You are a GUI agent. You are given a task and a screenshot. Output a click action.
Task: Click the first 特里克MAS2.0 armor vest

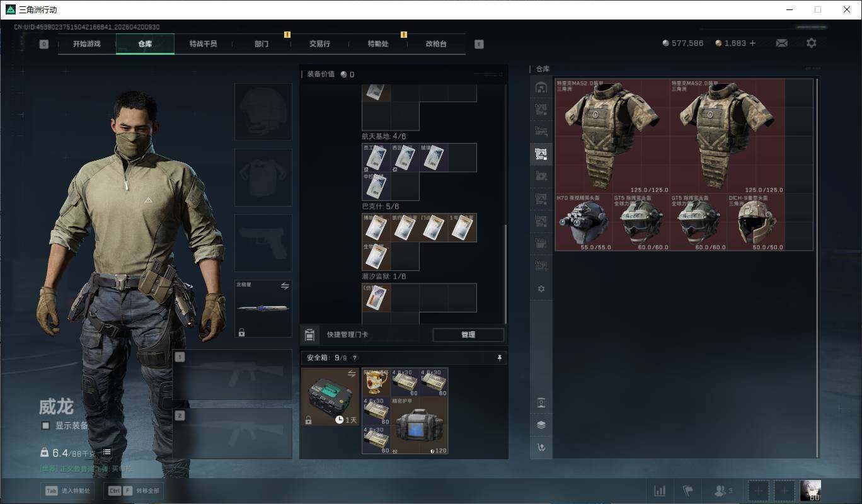click(x=612, y=136)
